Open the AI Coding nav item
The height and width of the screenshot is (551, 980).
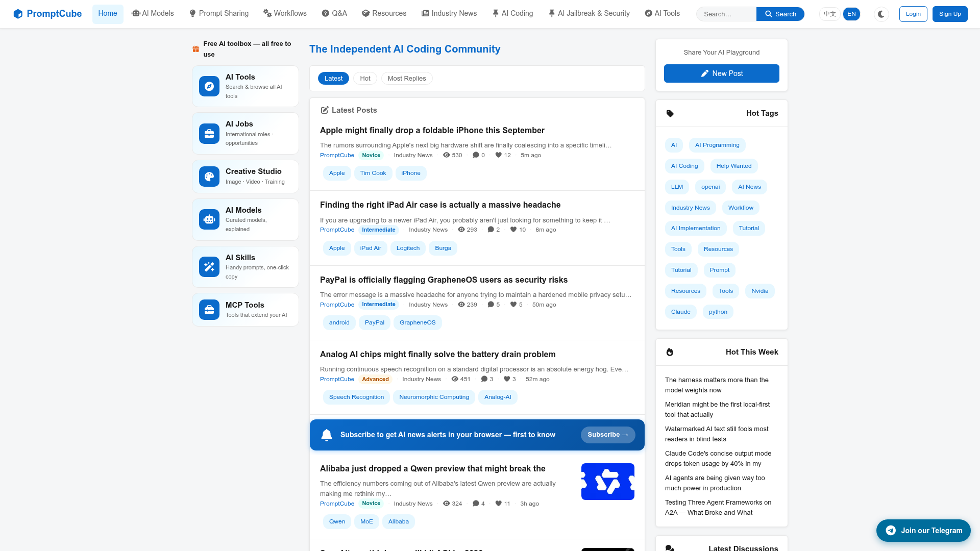[x=512, y=14]
